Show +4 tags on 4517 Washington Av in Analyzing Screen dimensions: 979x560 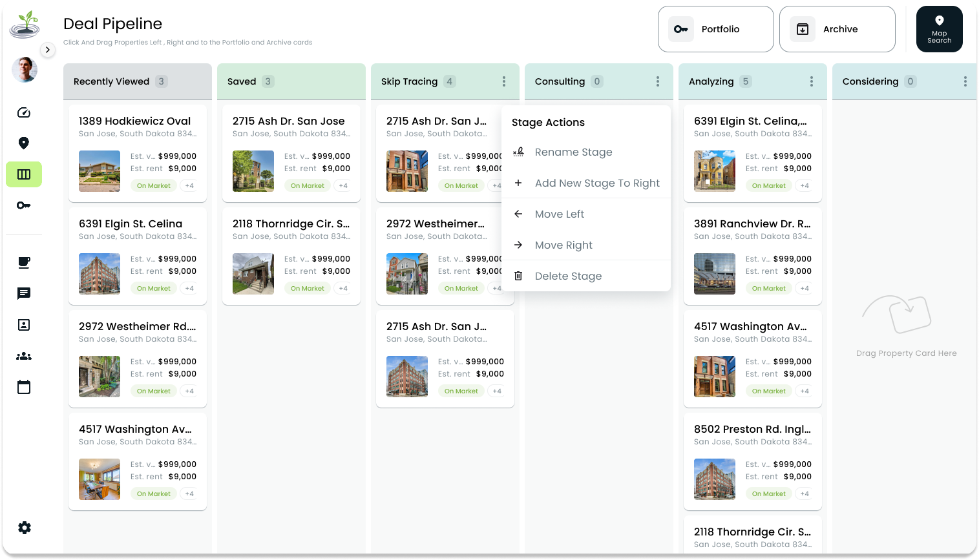(805, 391)
